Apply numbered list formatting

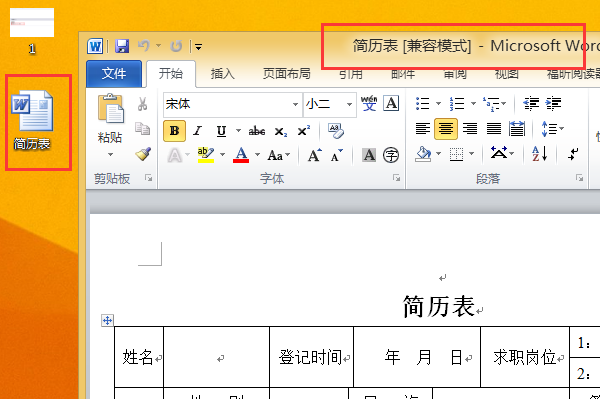(x=457, y=103)
